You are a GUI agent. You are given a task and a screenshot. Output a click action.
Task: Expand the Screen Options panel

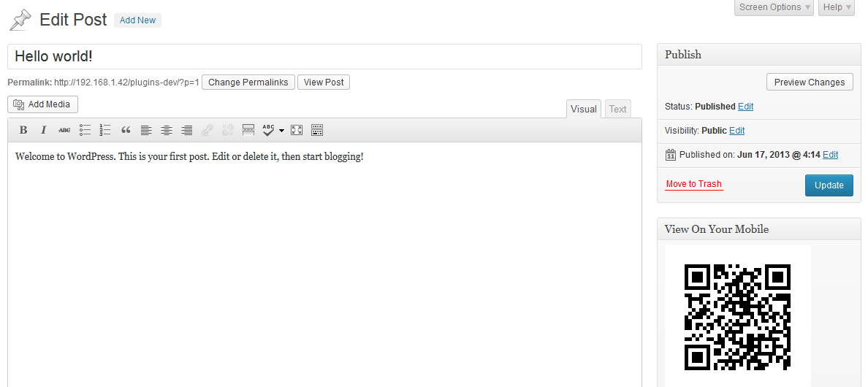(774, 7)
